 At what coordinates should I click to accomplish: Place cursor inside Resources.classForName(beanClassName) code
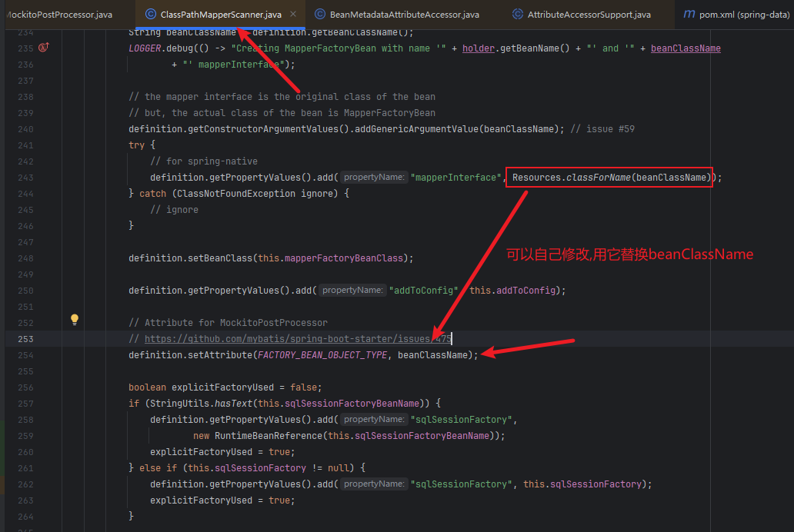point(608,177)
